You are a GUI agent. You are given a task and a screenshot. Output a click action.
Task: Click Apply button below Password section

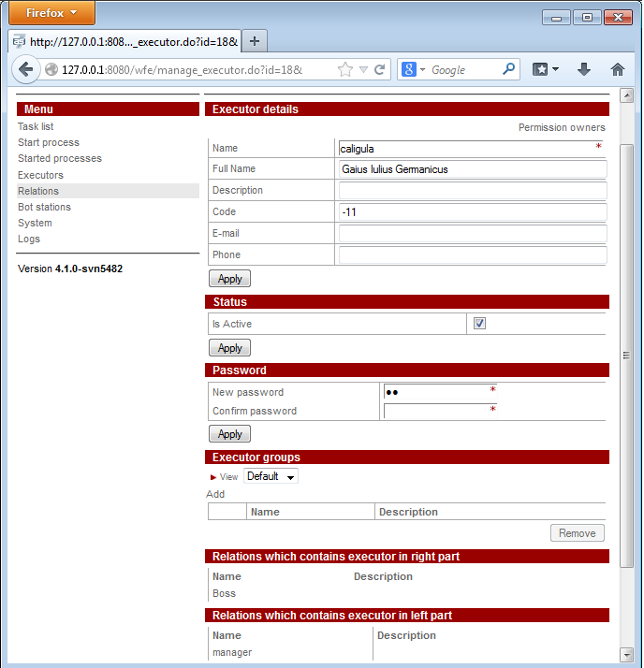pyautogui.click(x=229, y=434)
